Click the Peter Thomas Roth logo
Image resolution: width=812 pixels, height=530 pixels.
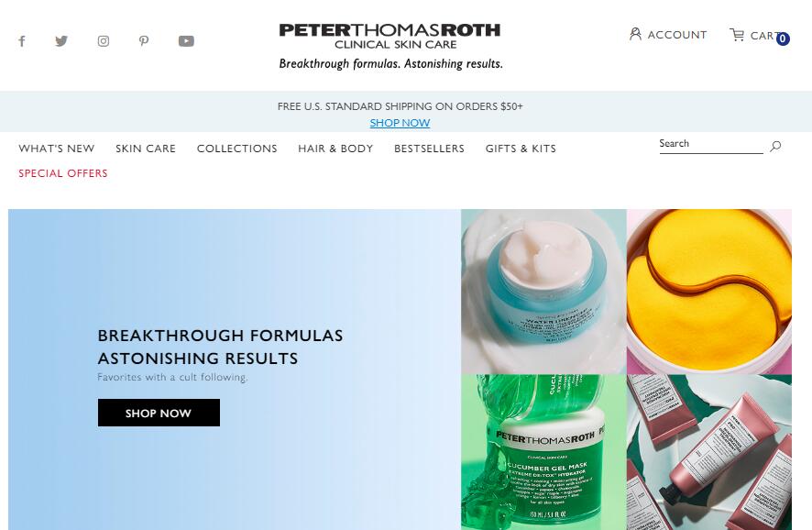pyautogui.click(x=390, y=37)
